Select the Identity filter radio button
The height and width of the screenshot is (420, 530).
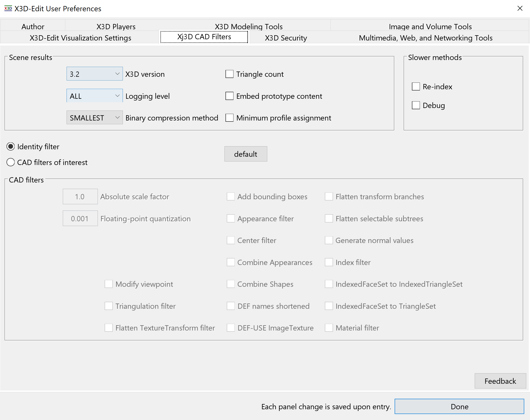click(x=11, y=146)
